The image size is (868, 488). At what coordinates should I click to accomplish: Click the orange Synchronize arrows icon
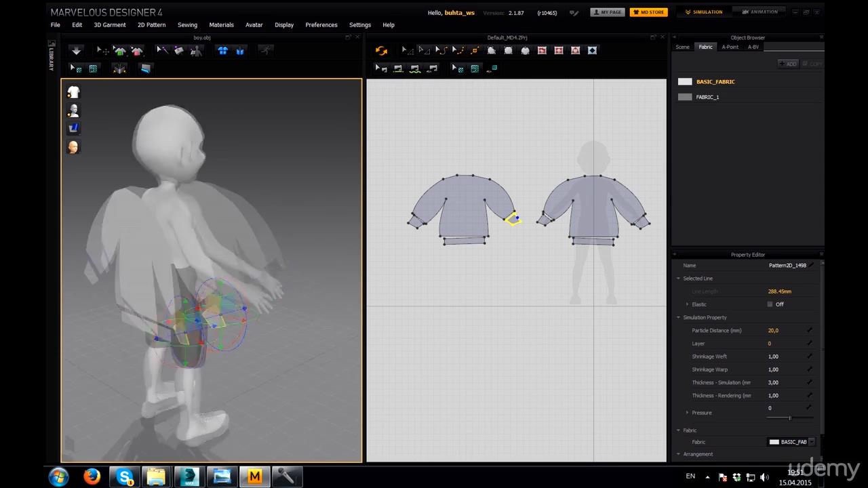[381, 51]
